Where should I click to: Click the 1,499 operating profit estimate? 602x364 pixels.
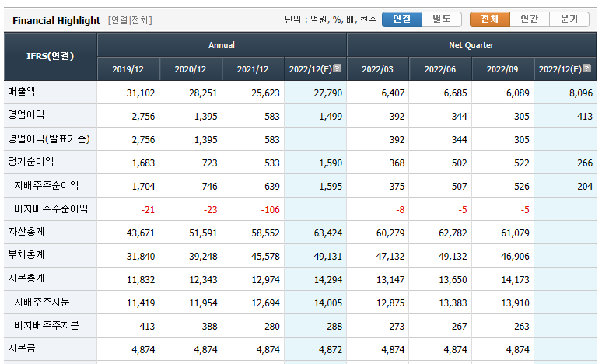tap(331, 117)
